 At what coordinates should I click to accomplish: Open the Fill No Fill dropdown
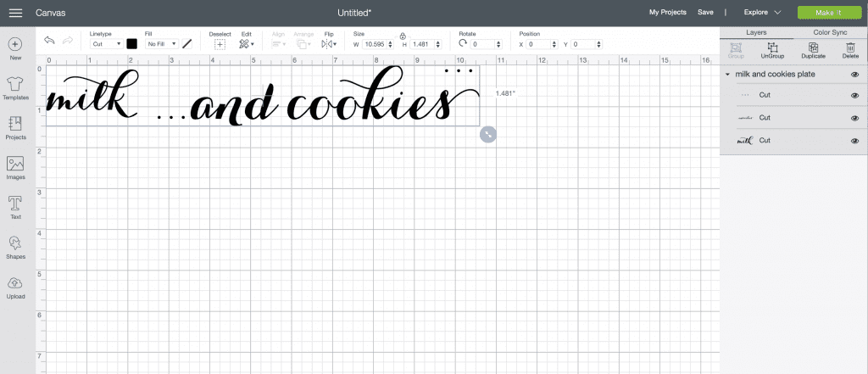(x=162, y=44)
